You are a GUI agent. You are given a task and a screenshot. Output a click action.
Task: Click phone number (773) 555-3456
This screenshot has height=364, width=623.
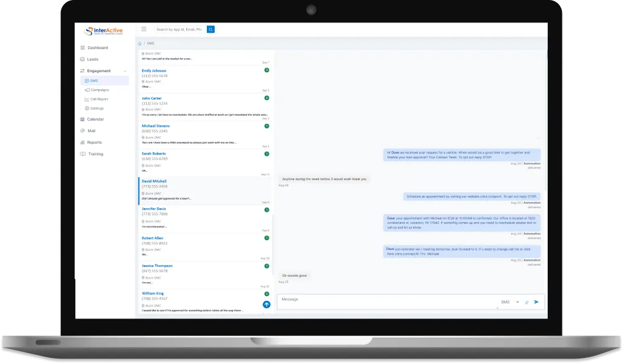(155, 186)
